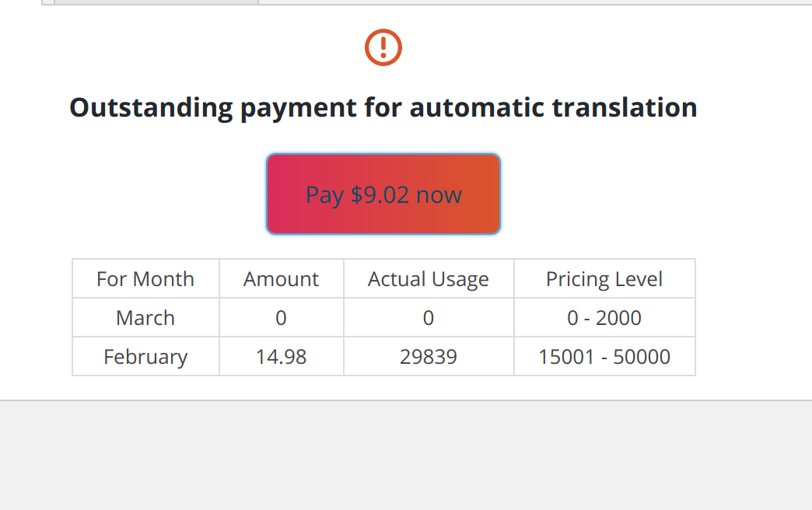
Task: Click the For Month column header
Action: tap(145, 279)
